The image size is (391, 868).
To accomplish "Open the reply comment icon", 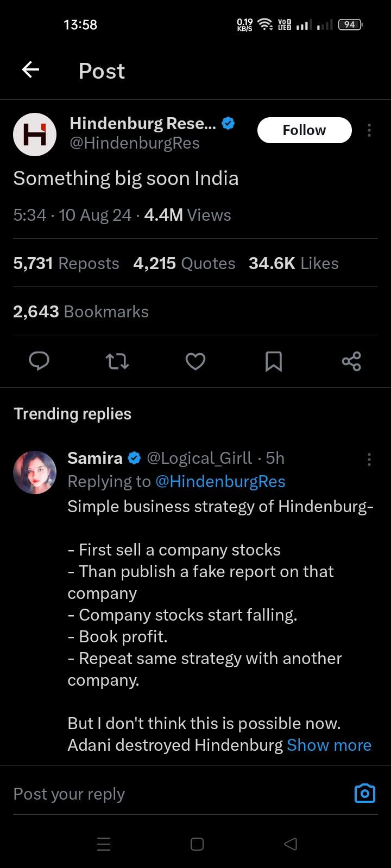I will (39, 361).
